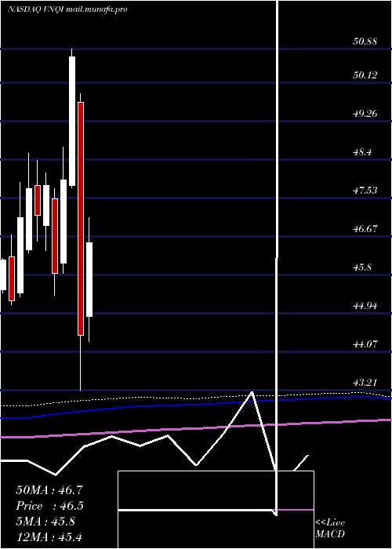The height and width of the screenshot is (549, 392).
Task: Click the 47.53 price axis label
Action: 365,190
